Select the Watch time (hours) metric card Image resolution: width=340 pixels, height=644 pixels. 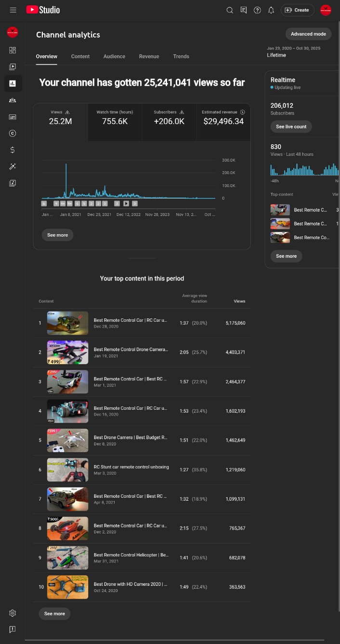(115, 118)
